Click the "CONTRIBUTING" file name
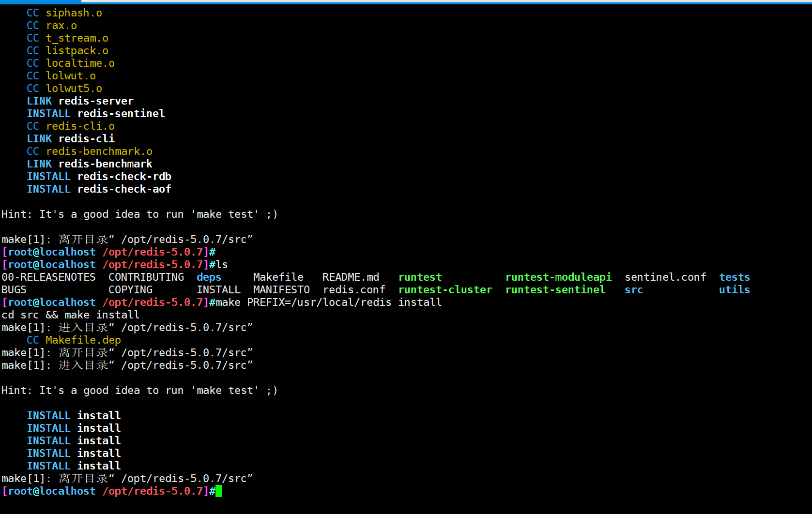The width and height of the screenshot is (812, 514). [146, 277]
